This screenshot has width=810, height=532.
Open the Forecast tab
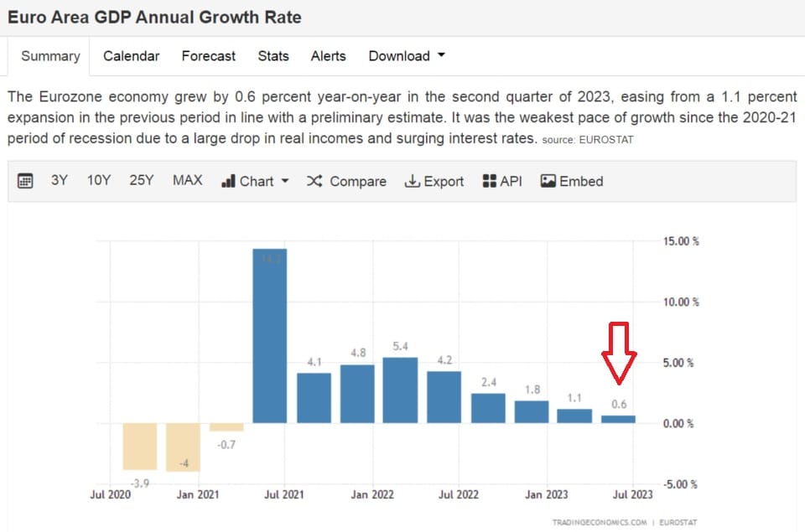[208, 56]
